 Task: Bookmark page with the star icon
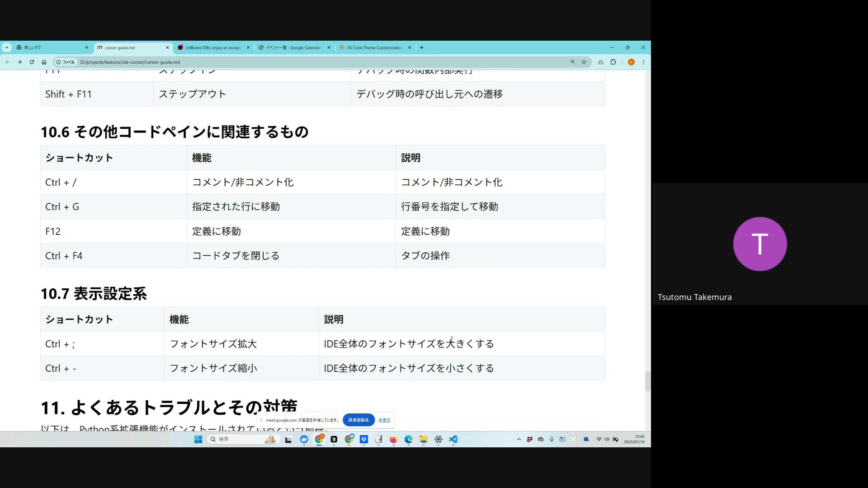click(x=584, y=62)
